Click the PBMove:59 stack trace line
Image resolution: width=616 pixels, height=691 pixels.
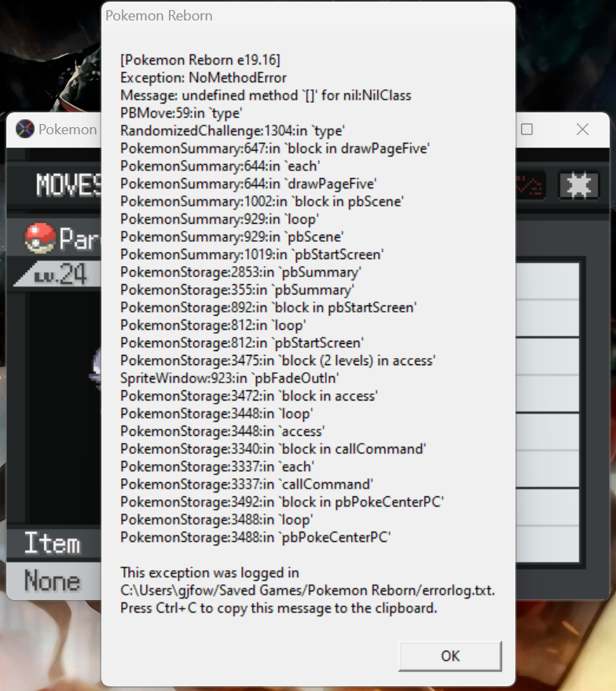(181, 113)
